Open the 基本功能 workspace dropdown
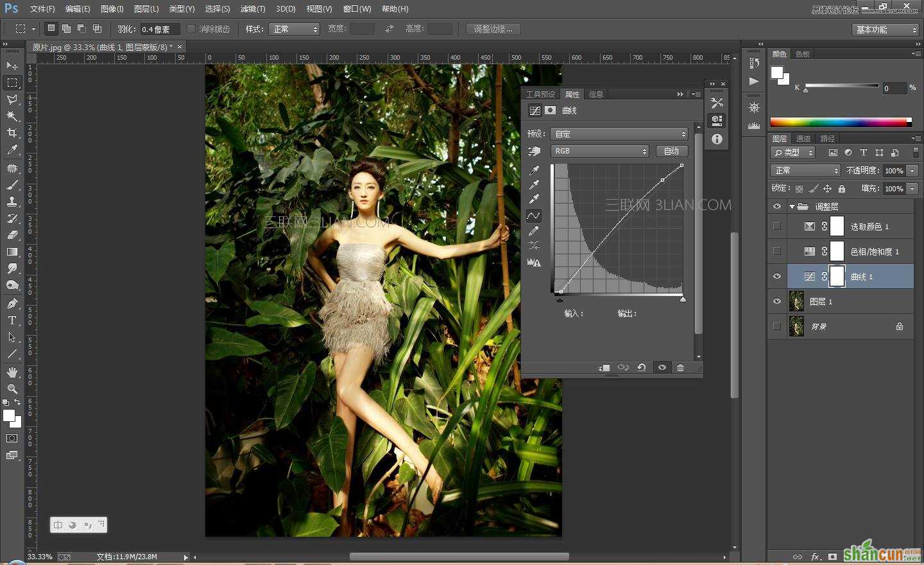Image resolution: width=924 pixels, height=565 pixels. pyautogui.click(x=886, y=30)
